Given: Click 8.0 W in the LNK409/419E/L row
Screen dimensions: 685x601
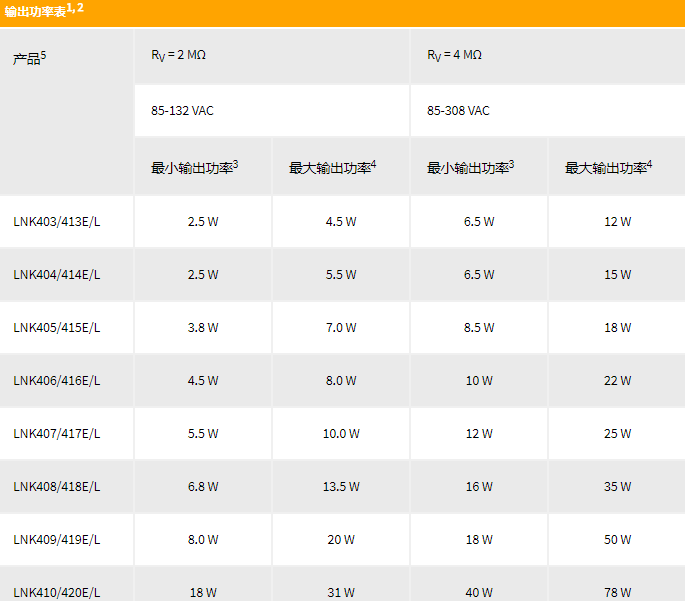Looking at the screenshot, I should click(203, 539).
